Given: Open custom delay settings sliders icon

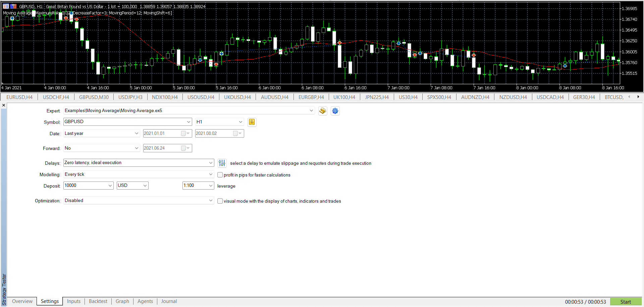Looking at the screenshot, I should point(222,163).
